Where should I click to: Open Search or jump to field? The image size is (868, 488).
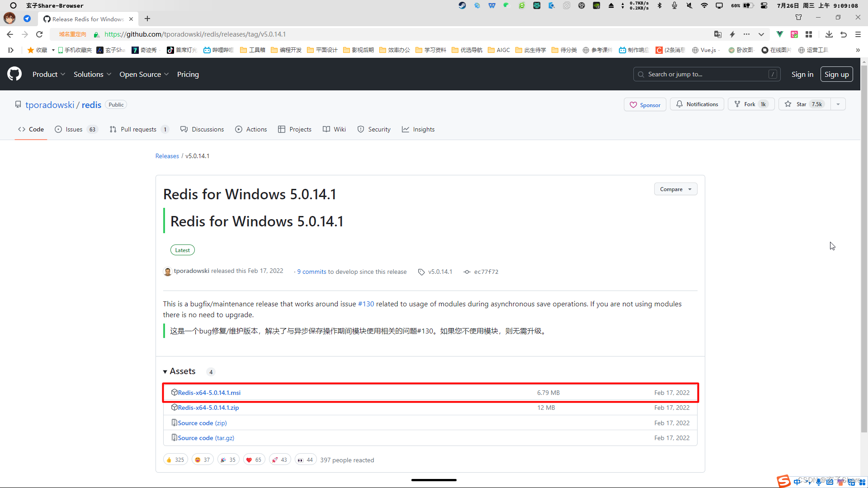tap(707, 74)
